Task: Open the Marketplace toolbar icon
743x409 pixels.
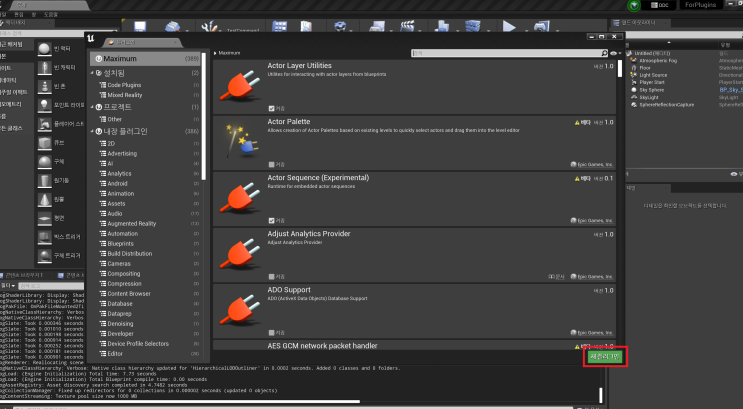Action: [306, 27]
